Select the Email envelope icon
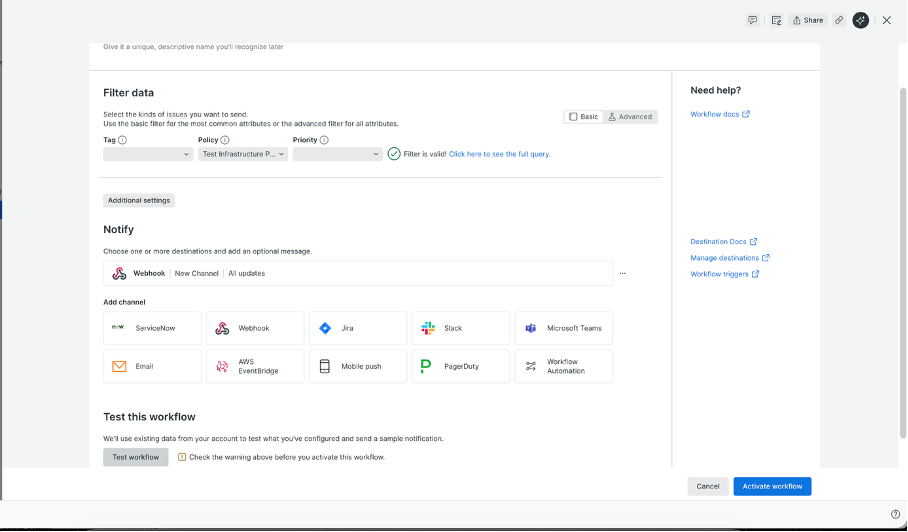 pyautogui.click(x=119, y=366)
